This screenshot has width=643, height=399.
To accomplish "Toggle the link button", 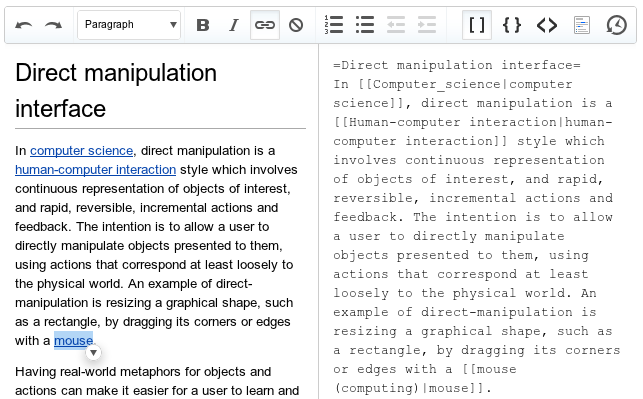I will pyautogui.click(x=265, y=25).
